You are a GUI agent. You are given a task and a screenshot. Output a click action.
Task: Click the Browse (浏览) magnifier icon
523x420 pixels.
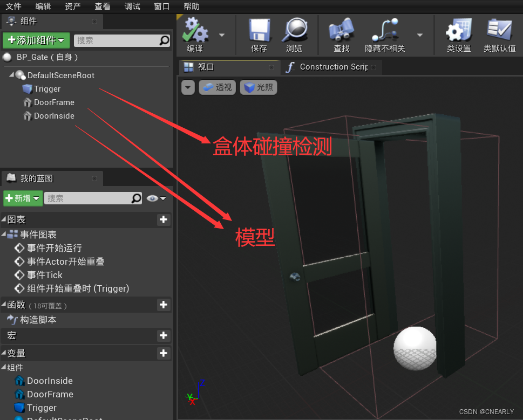(x=295, y=30)
